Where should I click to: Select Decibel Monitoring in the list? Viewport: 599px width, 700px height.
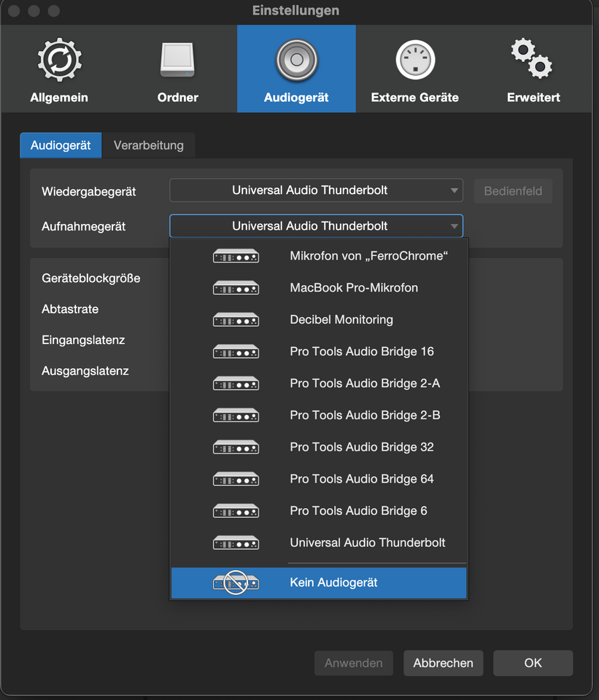pyautogui.click(x=319, y=319)
